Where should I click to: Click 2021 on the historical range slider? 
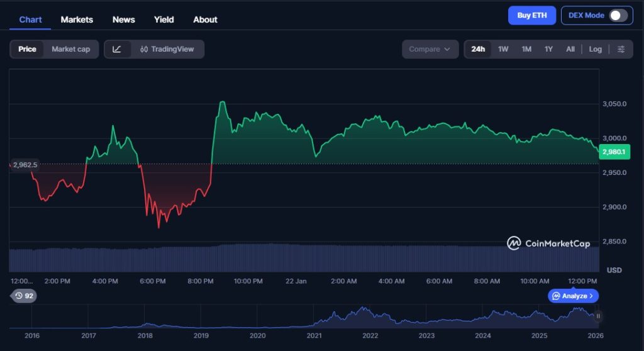314,336
